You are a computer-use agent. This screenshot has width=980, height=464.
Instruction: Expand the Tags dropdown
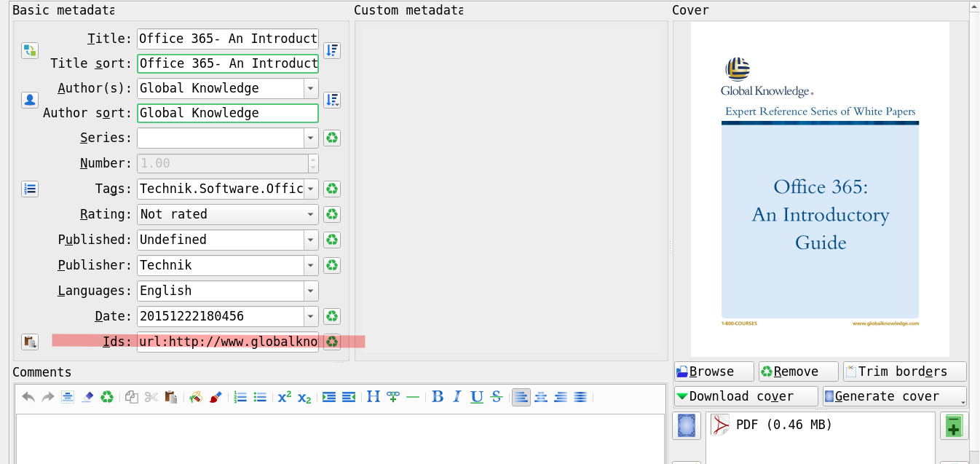click(x=312, y=189)
